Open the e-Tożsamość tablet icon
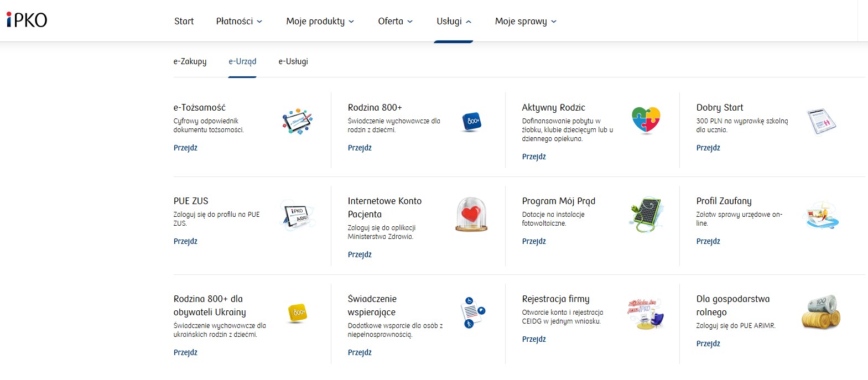This screenshot has height=380, width=868. tap(298, 121)
